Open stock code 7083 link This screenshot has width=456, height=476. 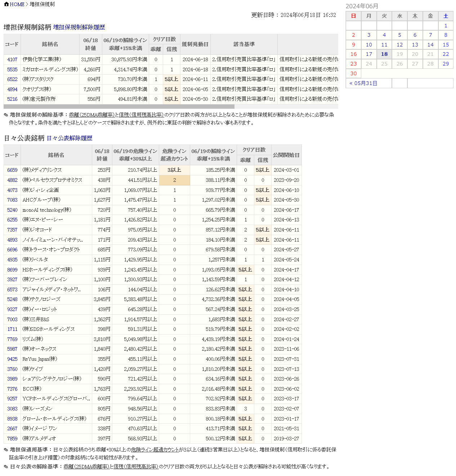[x=12, y=200]
